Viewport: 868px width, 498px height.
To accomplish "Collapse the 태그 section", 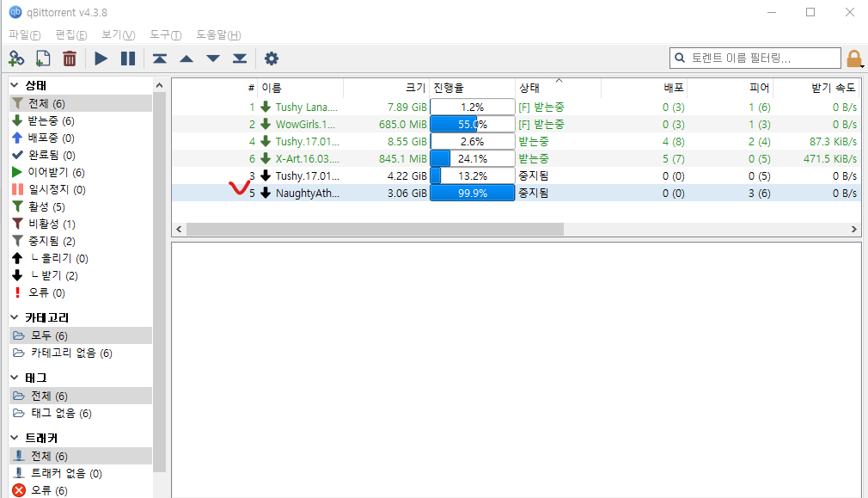I will pyautogui.click(x=15, y=378).
